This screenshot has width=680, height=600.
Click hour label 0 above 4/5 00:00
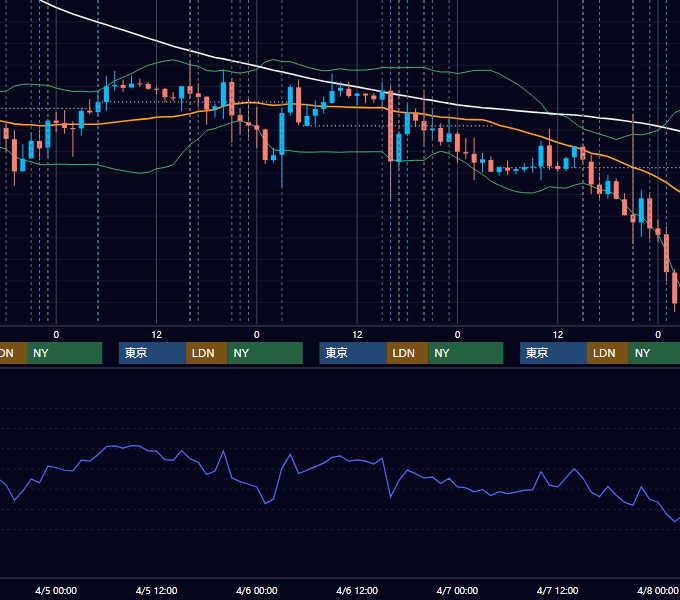tap(56, 335)
